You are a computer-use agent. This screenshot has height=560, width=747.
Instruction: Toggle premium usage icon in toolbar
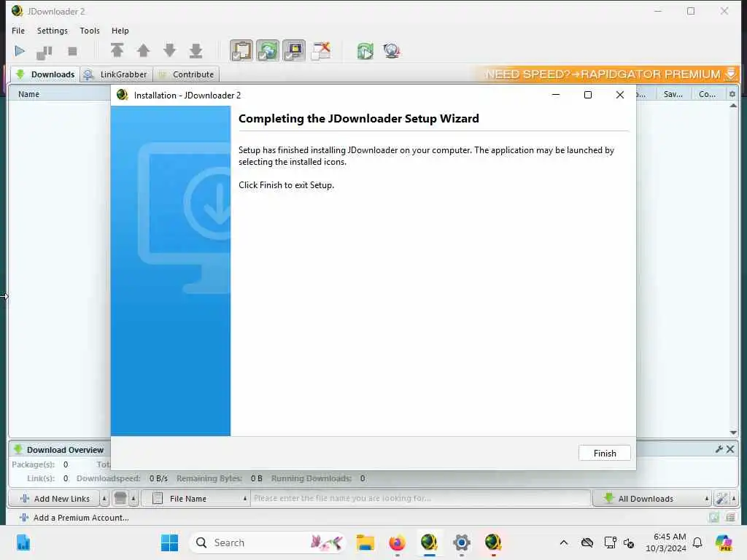294,50
